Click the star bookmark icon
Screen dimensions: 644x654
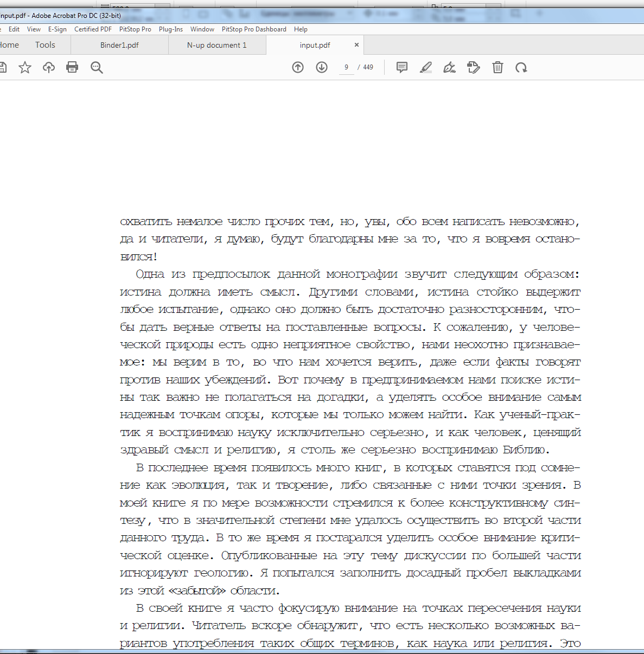coord(25,67)
